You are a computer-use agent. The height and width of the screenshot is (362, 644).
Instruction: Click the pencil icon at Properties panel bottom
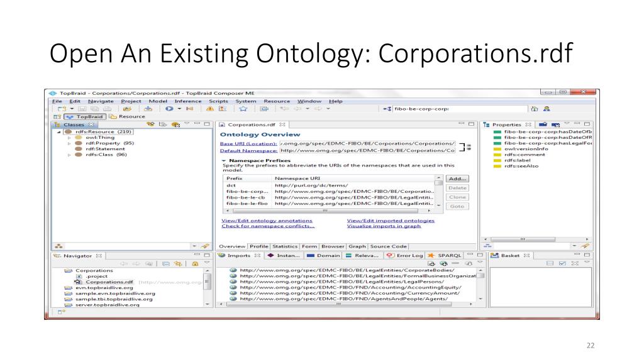(586, 246)
